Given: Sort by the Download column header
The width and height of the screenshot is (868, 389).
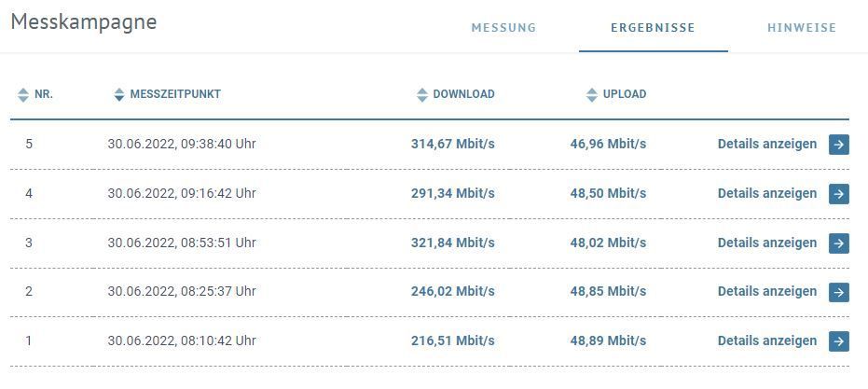Looking at the screenshot, I should (463, 94).
